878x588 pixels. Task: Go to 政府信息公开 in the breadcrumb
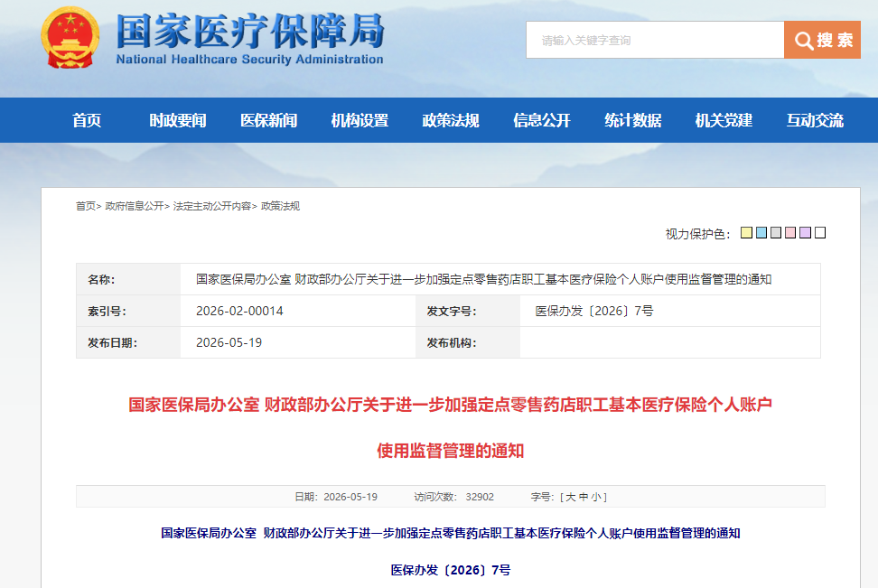135,206
